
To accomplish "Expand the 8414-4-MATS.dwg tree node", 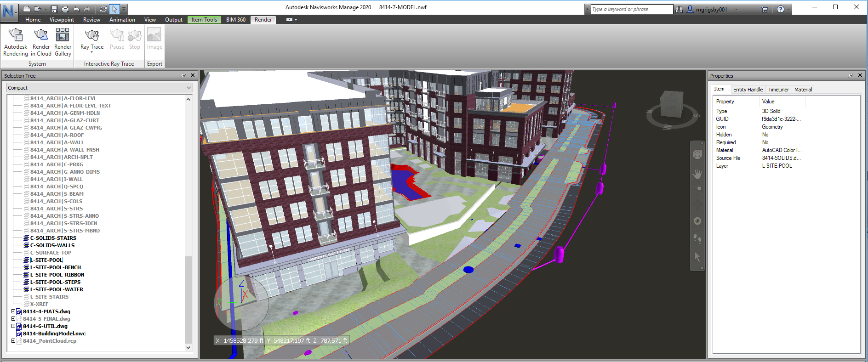I will (x=13, y=311).
